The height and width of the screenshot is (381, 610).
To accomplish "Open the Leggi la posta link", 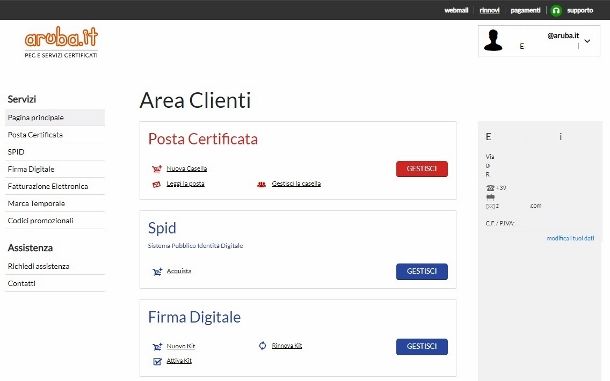I will pos(186,184).
